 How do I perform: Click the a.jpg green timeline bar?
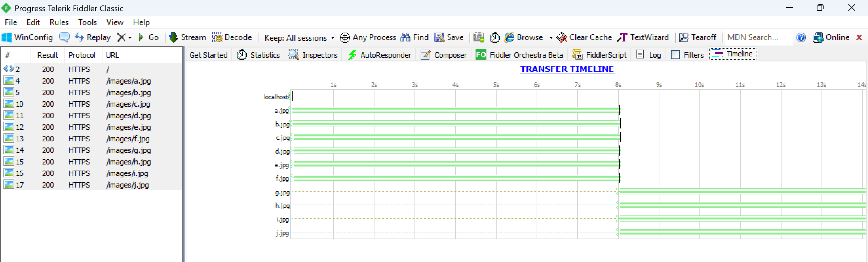coord(456,110)
